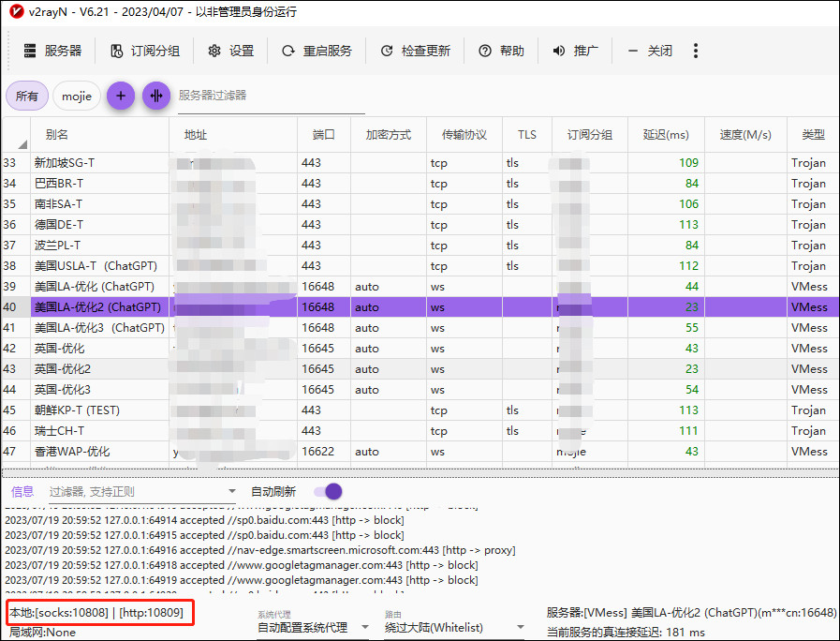Click the purple plus add-group button
The width and height of the screenshot is (840, 641).
[x=121, y=96]
